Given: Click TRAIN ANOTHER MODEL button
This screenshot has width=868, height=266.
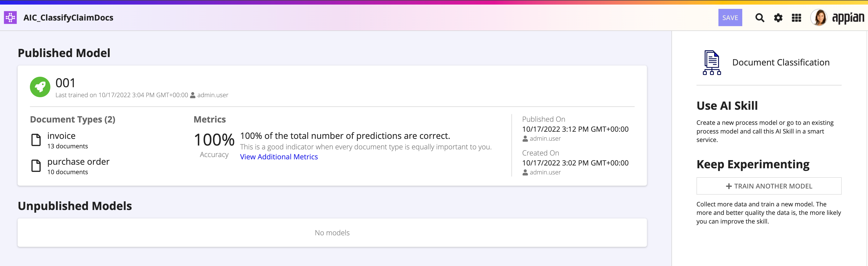Looking at the screenshot, I should [769, 186].
